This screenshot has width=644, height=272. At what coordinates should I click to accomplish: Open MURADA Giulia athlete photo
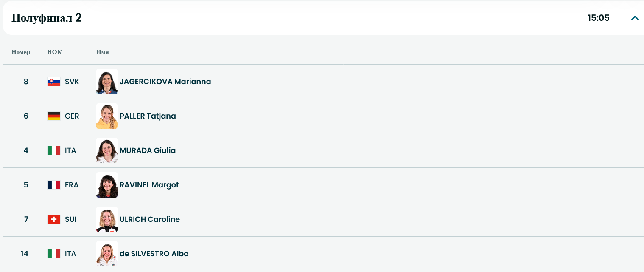point(106,150)
